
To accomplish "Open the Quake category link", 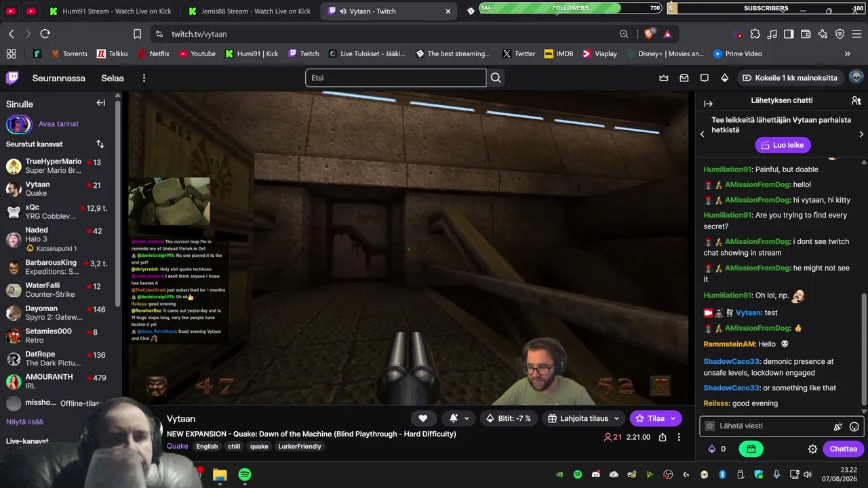I will 178,446.
